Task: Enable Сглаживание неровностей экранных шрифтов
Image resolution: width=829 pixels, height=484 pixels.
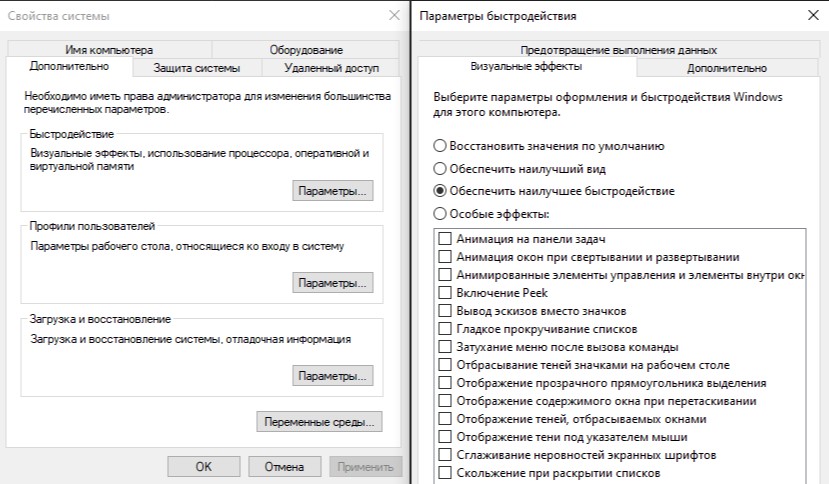Action: [x=444, y=455]
